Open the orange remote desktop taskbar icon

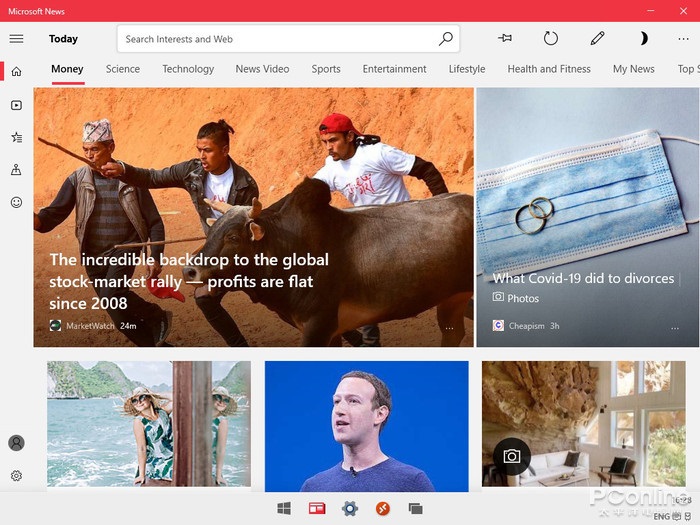(x=383, y=508)
